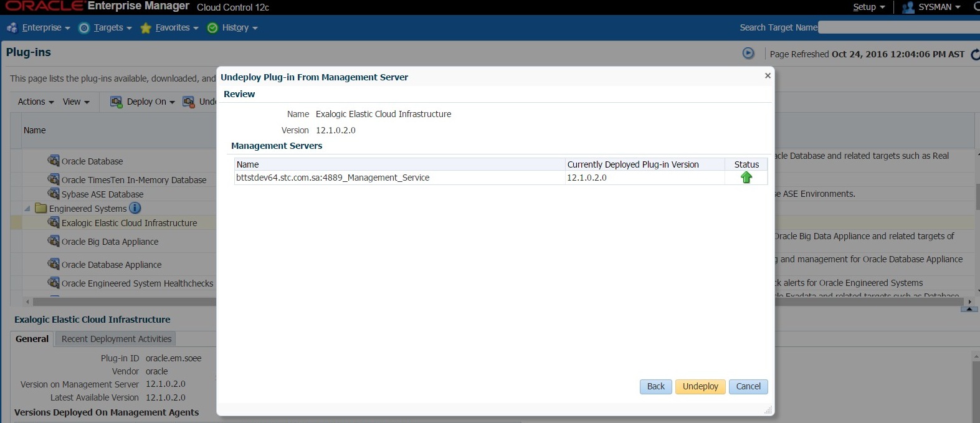Click the management server name cell
This screenshot has width=980, height=423.
click(x=399, y=178)
